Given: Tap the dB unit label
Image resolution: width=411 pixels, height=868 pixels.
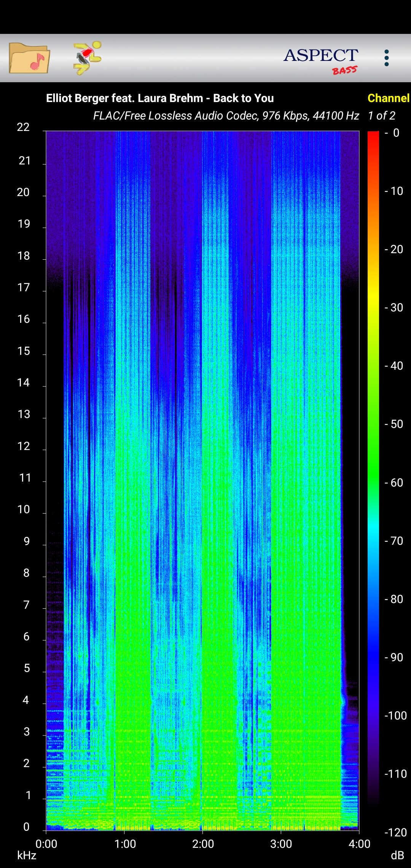Looking at the screenshot, I should click(x=397, y=856).
